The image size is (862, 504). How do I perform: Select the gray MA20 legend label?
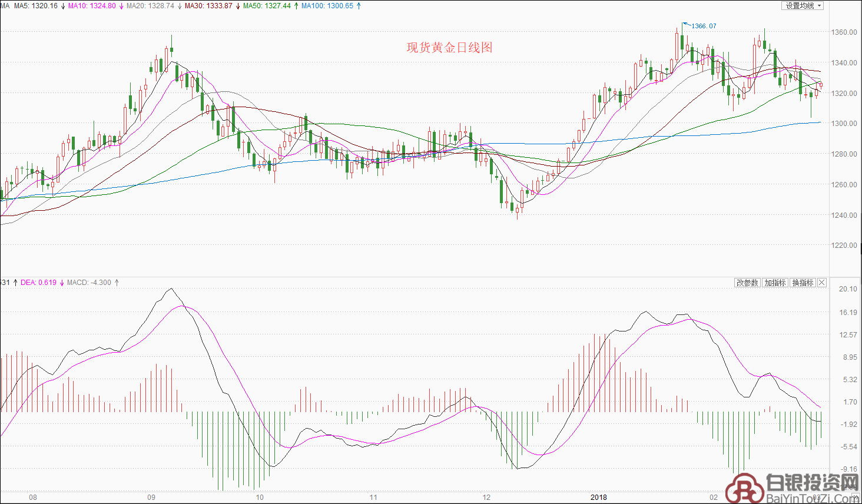click(150, 6)
